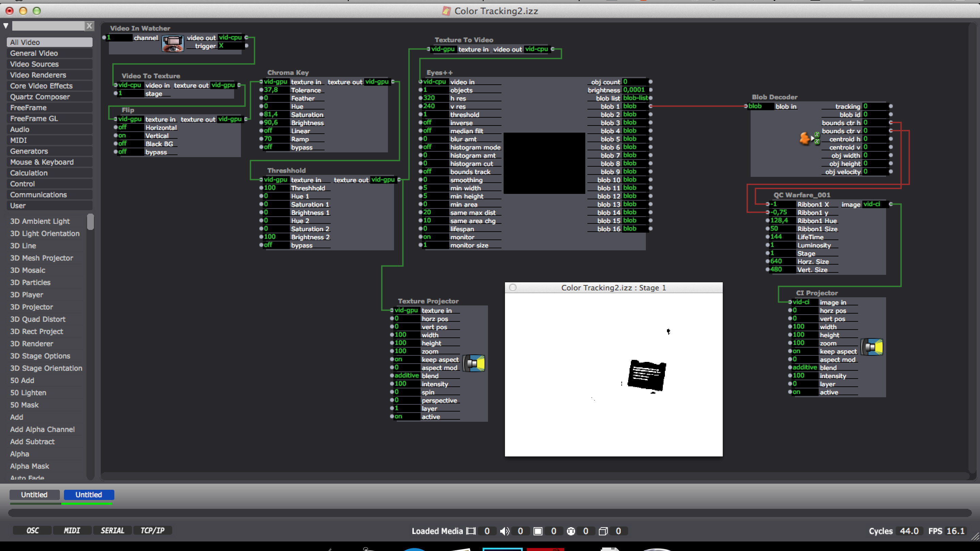Click Threshhold Threshhold value 100
The height and width of the screenshot is (551, 980).
pos(276,187)
